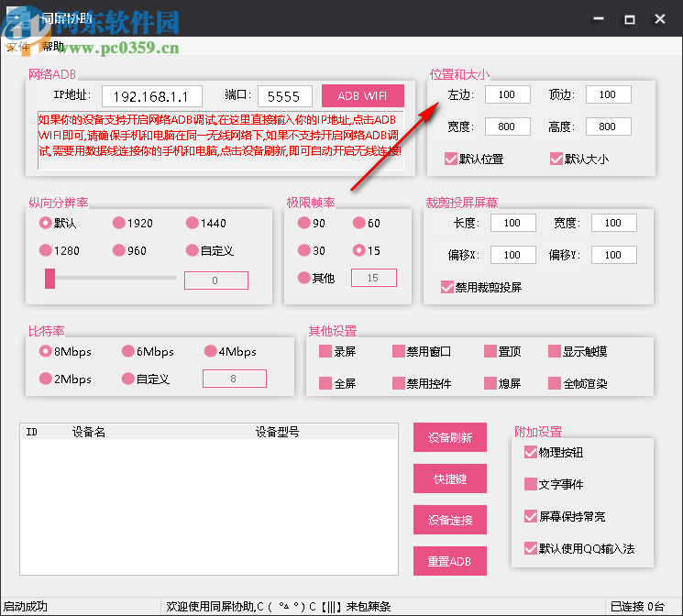Select the 4Mbps bitrate option
The image size is (683, 616).
pyautogui.click(x=210, y=351)
